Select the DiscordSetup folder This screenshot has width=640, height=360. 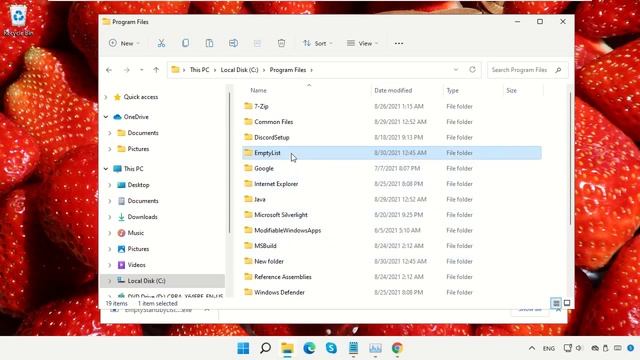[392, 137]
